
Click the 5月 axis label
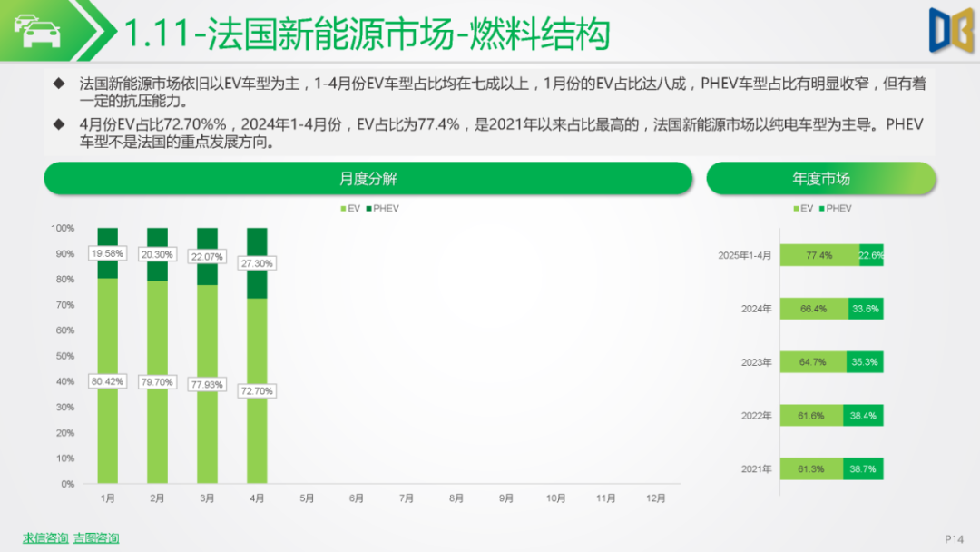click(307, 498)
